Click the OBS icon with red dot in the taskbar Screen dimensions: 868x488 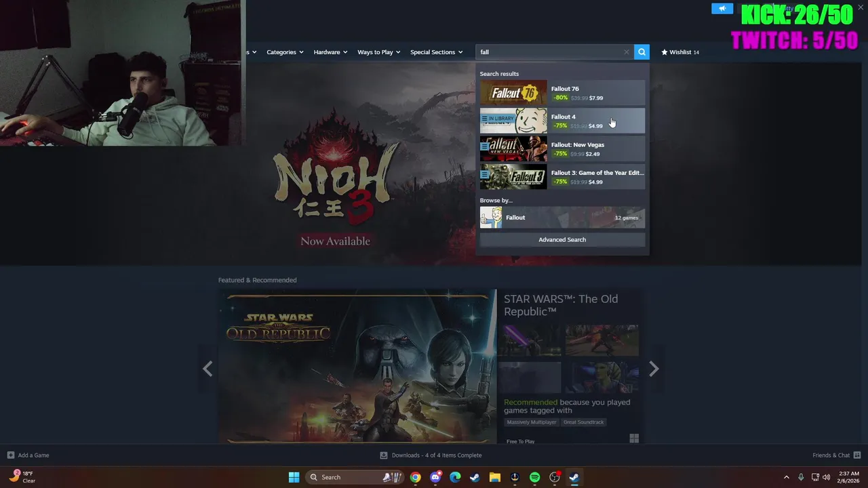555,477
